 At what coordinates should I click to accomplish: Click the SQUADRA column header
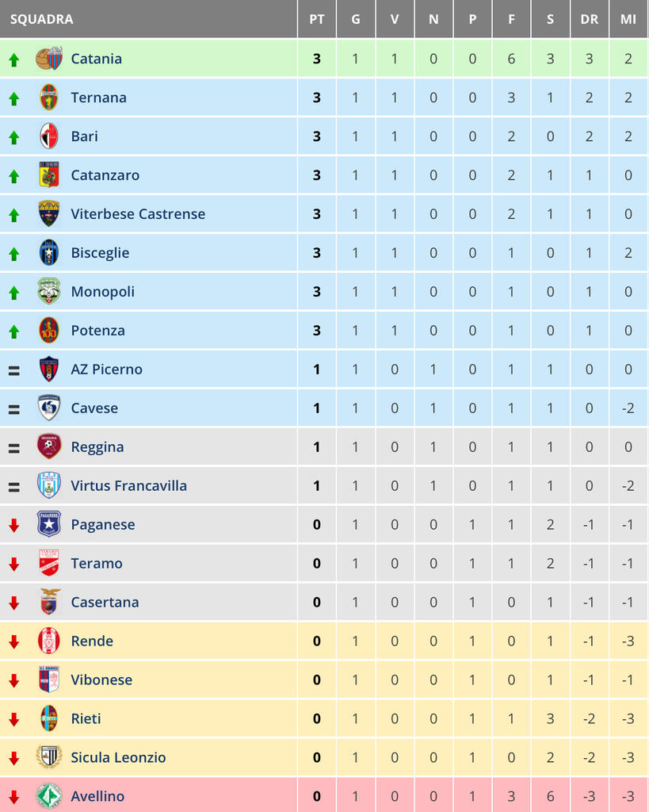(41, 19)
